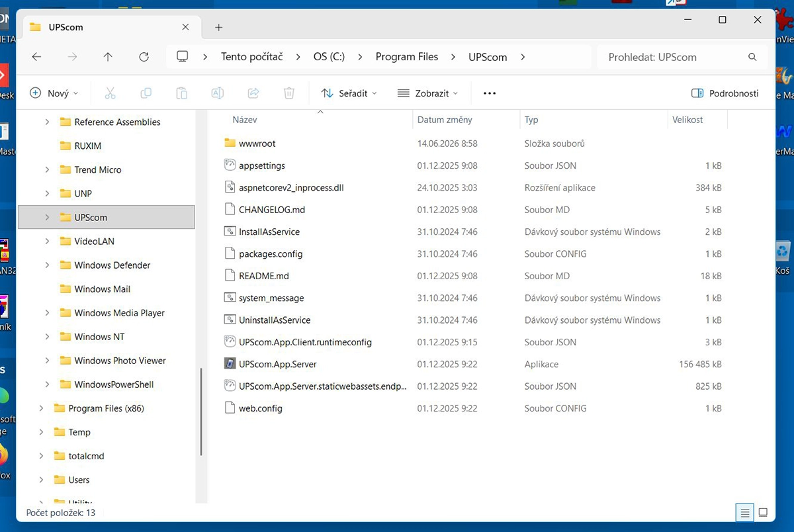Sort by the Datum změny column header
Image resolution: width=794 pixels, height=532 pixels.
445,120
